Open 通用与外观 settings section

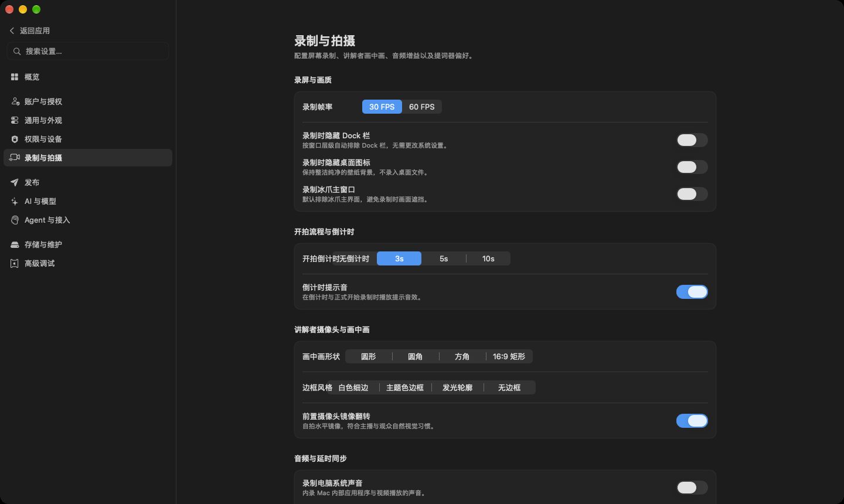[88, 120]
